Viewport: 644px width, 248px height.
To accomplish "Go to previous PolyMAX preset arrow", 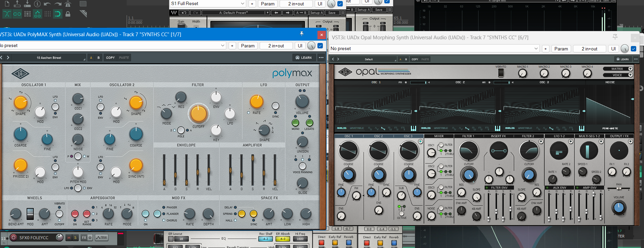I will [1, 58].
